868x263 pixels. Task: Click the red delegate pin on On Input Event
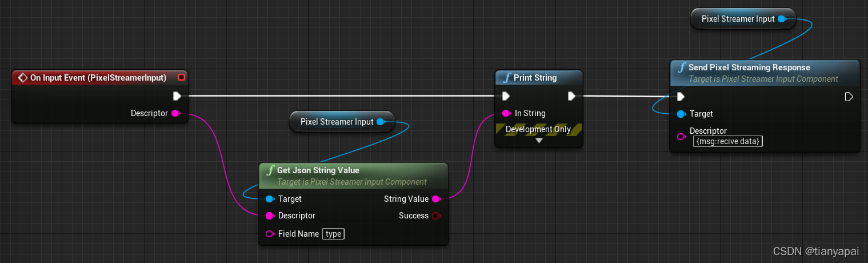181,77
